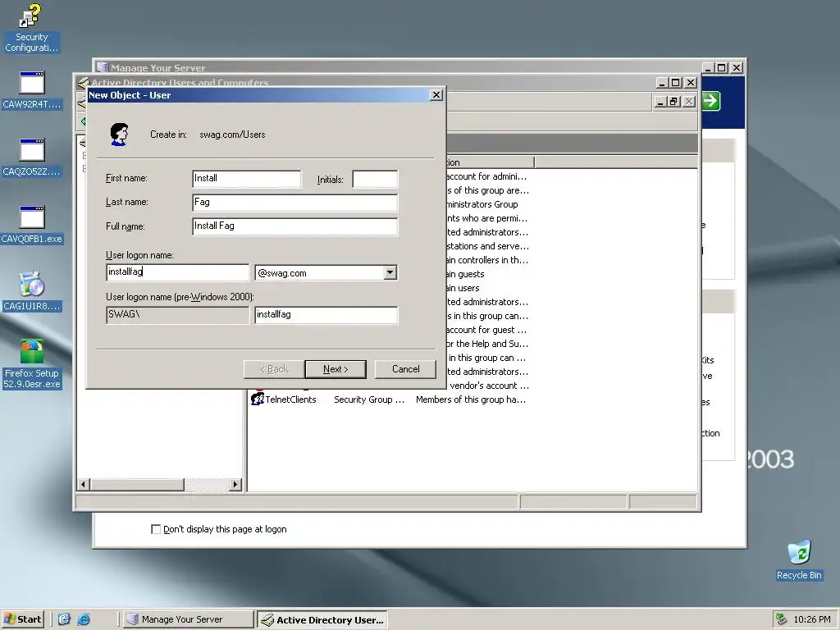Click Show Desktop quick launch icon

[64, 619]
